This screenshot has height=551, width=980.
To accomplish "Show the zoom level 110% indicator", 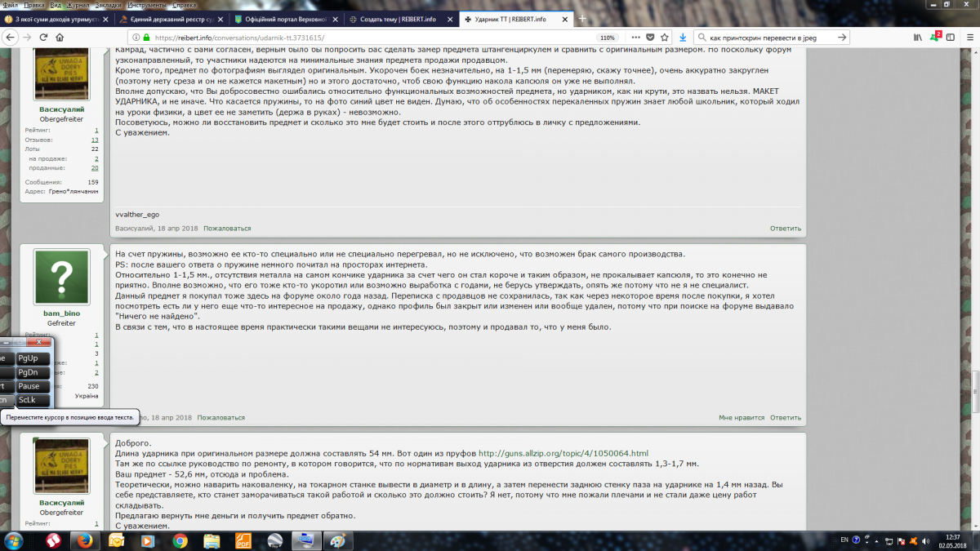I will [607, 38].
